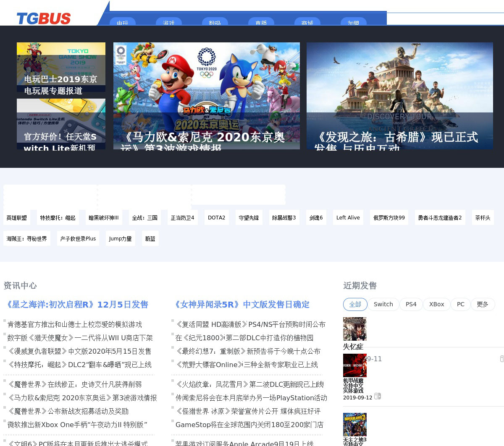Show XBox recent releases
Viewport: 504px width, 446px height.
436,304
